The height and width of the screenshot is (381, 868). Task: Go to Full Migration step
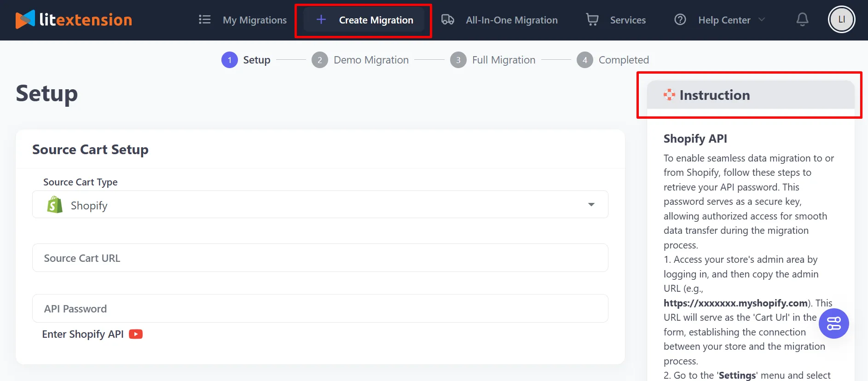point(503,60)
